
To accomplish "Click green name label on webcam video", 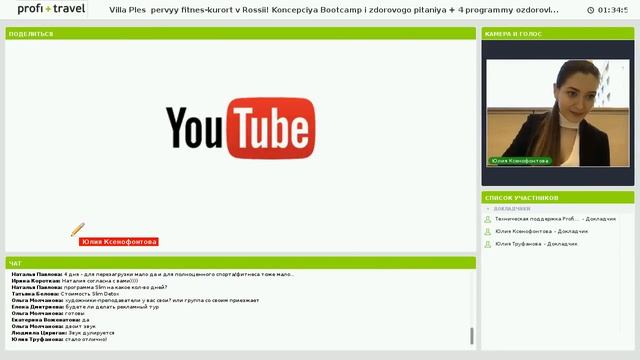I will pyautogui.click(x=520, y=161).
